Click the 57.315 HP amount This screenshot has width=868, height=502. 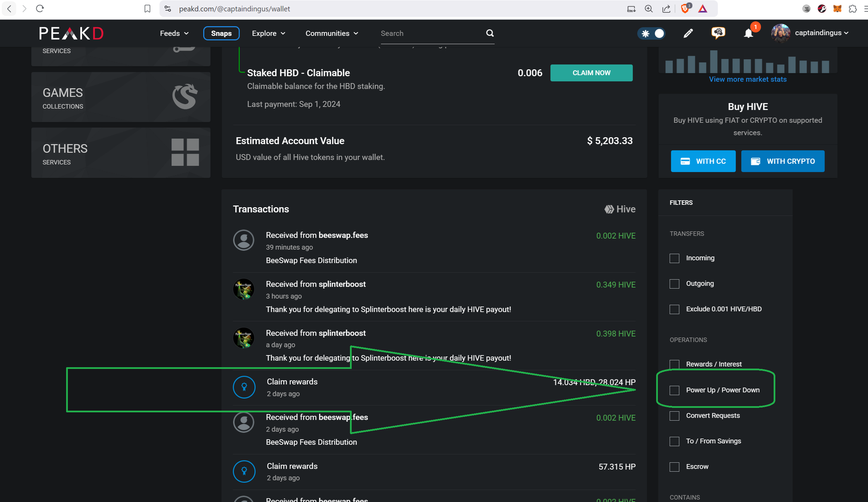coord(617,467)
